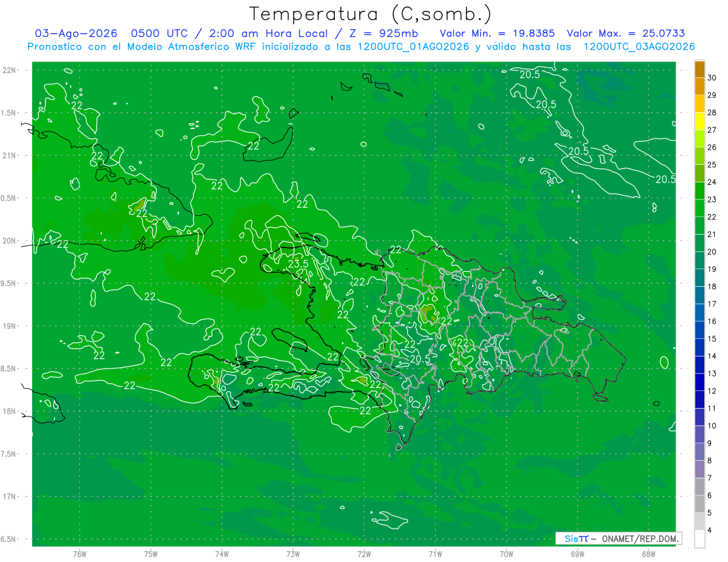This screenshot has width=728, height=562.
Task: Click the '72W' longitude axis label
Action: tap(364, 554)
